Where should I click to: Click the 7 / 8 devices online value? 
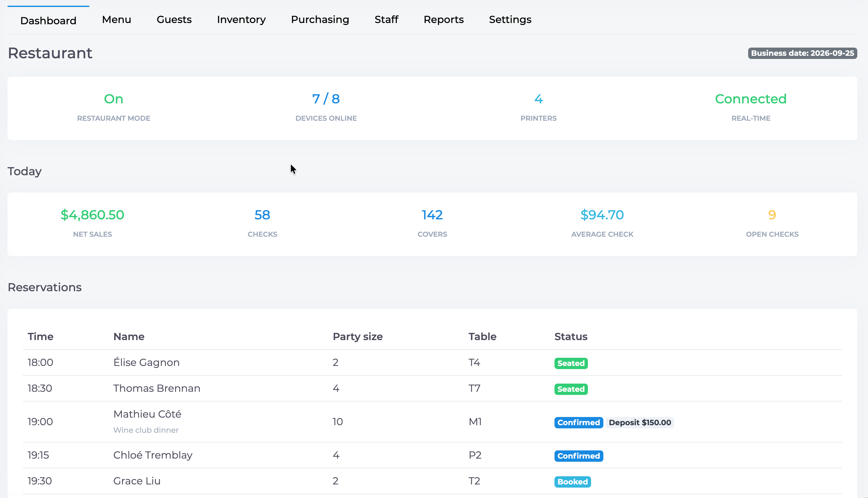[326, 99]
